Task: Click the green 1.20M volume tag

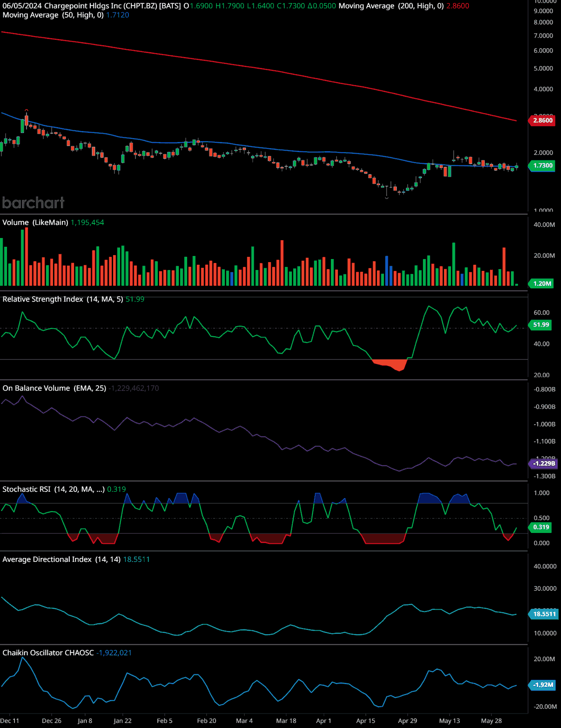Action: point(542,284)
